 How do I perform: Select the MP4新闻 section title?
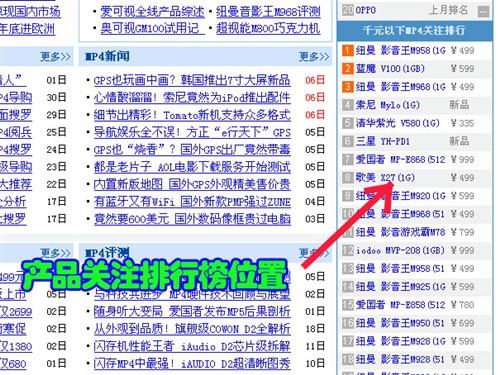click(107, 56)
